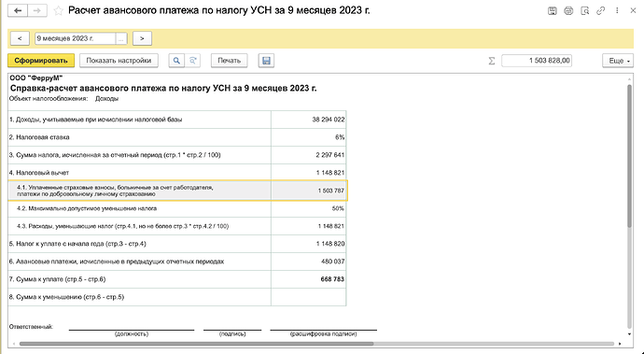Select cell with value 6%
Viewport: 644px width, 354px height.
308,137
